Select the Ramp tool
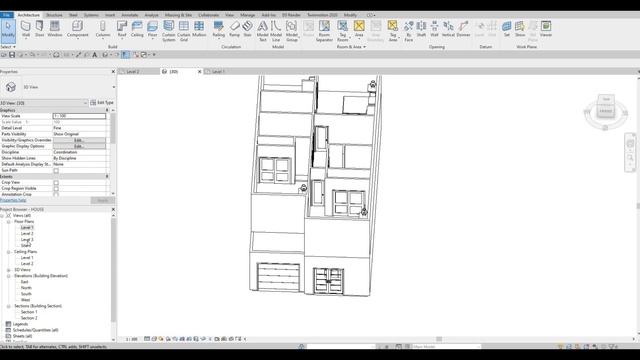The image size is (640, 360). click(x=234, y=29)
